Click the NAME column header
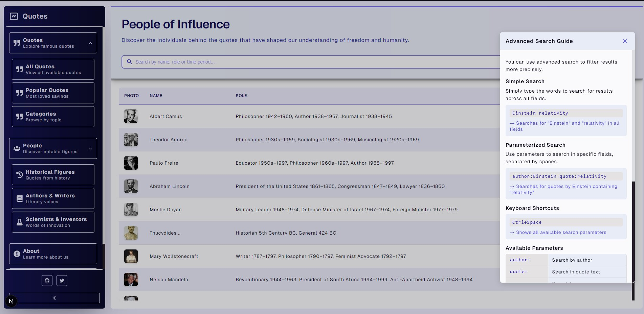Viewport: 644px width, 314px height. pos(156,96)
